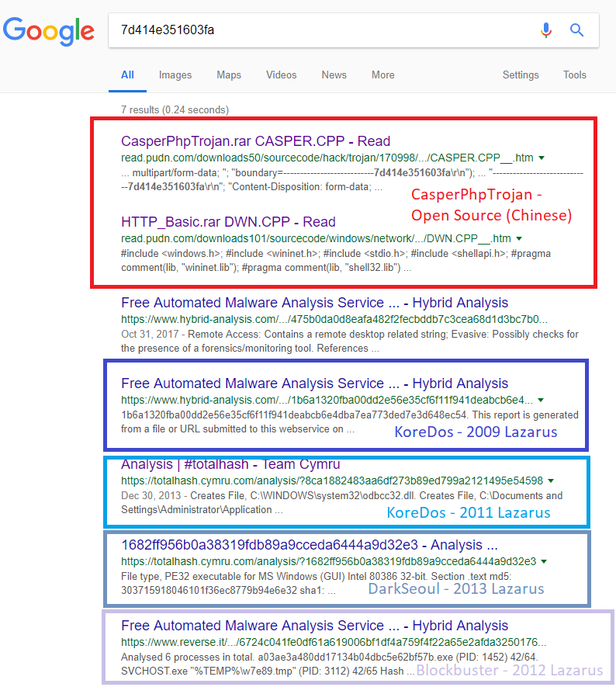
Task: Expand dropdown arrow next to DWN.CPP URL
Action: (519, 238)
